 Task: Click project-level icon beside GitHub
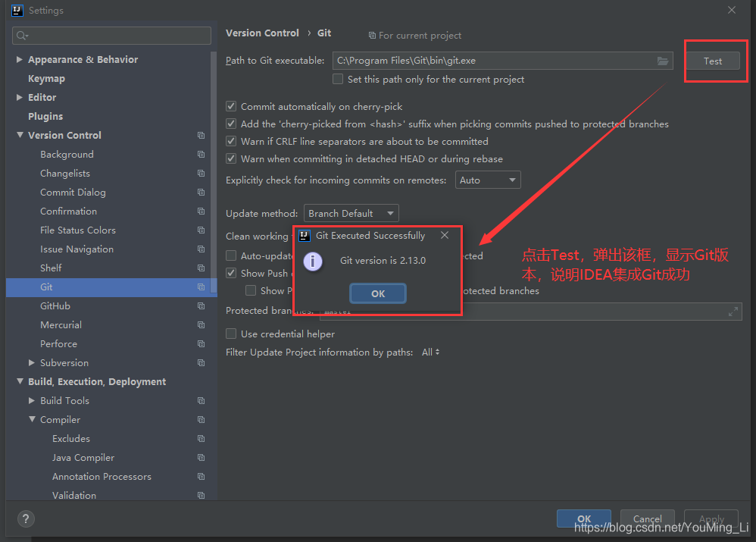click(x=201, y=306)
